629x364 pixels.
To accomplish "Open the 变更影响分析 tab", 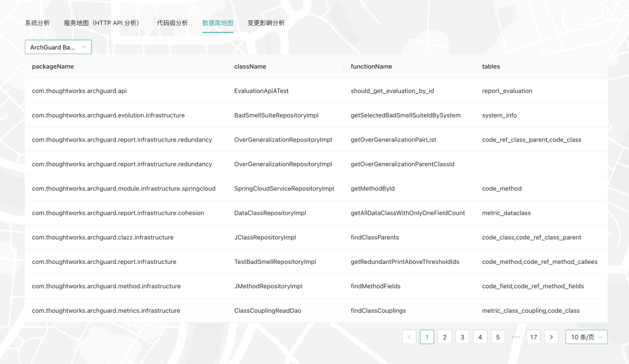I will pyautogui.click(x=266, y=23).
